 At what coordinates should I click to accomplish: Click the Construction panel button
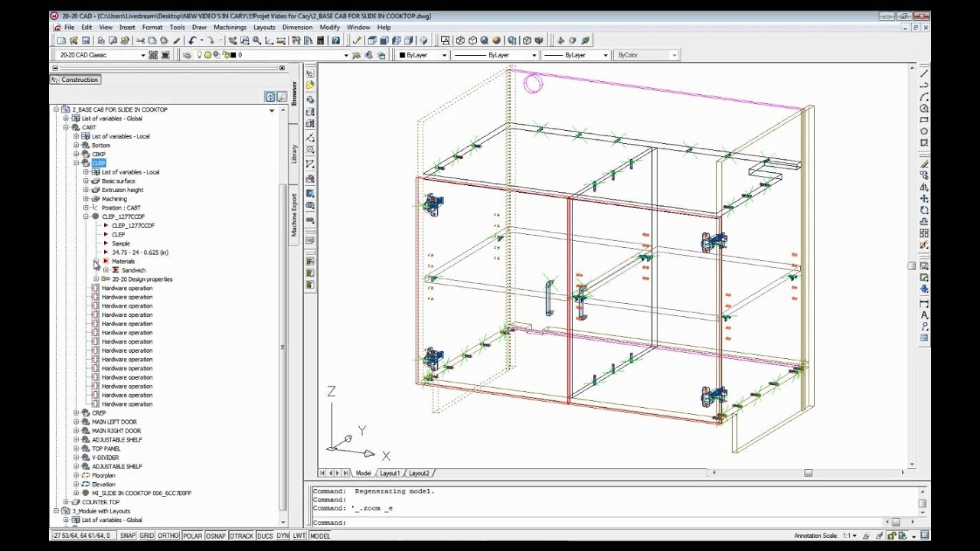click(77, 80)
